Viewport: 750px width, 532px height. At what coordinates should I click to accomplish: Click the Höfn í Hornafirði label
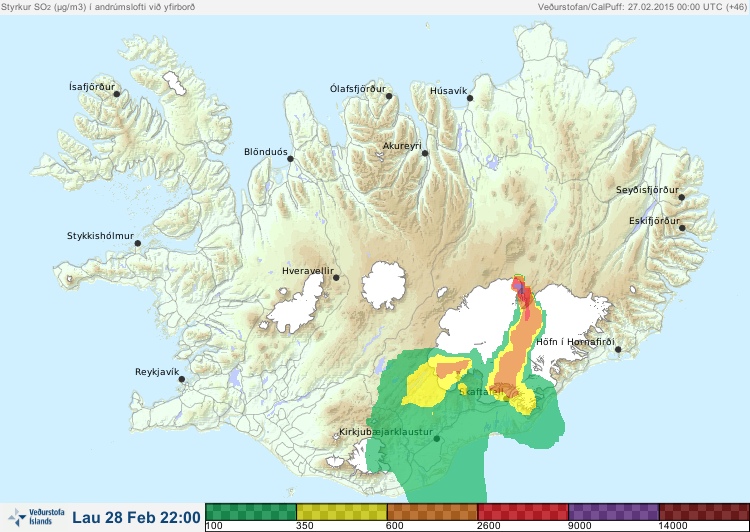pos(575,342)
